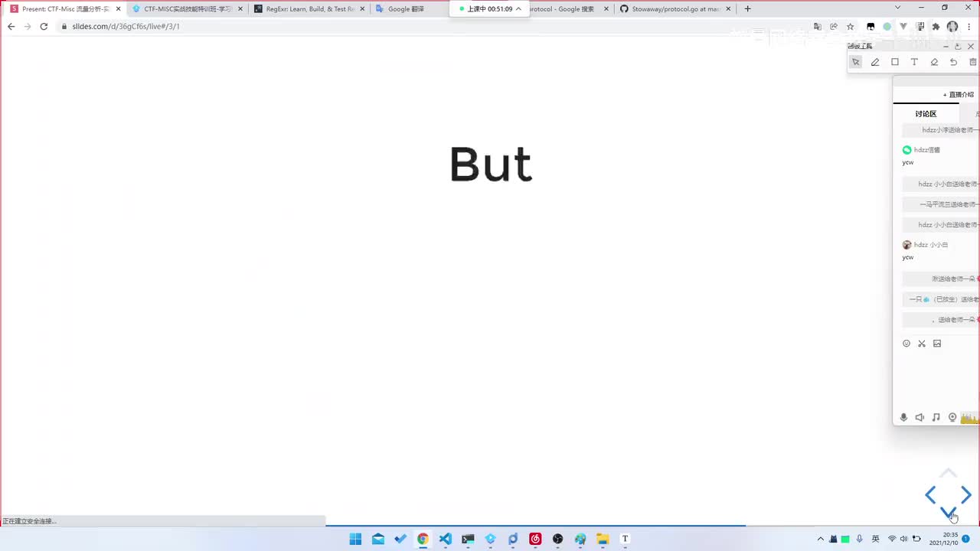Mute the microphone in the live panel
980x551 pixels.
(x=903, y=417)
